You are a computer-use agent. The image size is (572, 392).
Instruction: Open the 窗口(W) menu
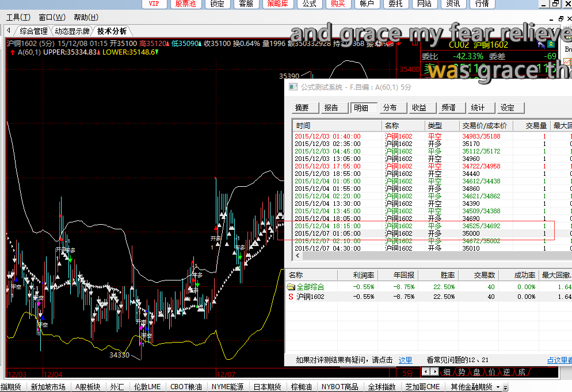(52, 17)
